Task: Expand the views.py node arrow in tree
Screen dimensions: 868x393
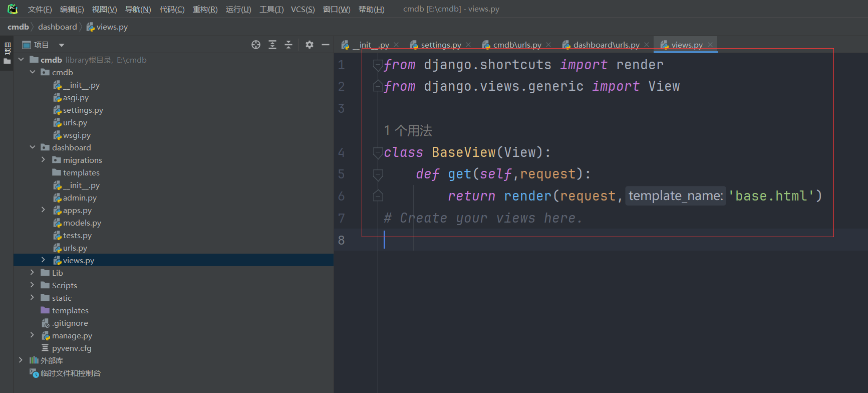Action: click(44, 260)
